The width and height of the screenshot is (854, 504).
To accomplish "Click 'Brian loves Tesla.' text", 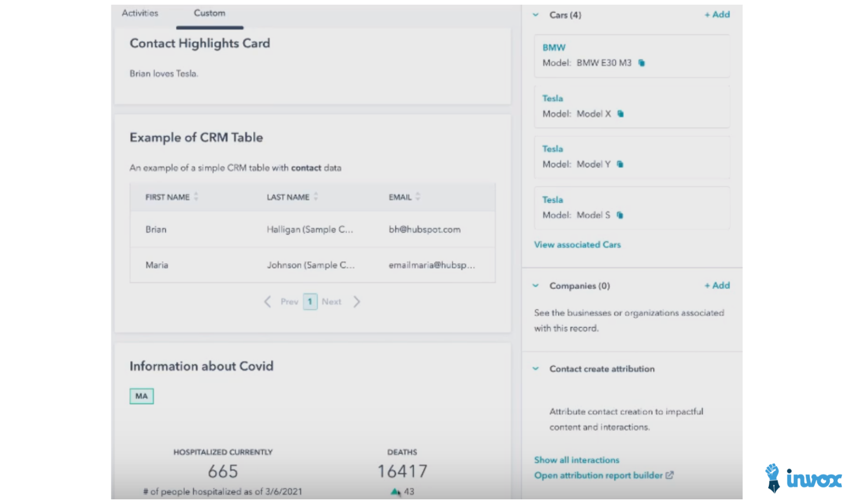I will pos(164,73).
